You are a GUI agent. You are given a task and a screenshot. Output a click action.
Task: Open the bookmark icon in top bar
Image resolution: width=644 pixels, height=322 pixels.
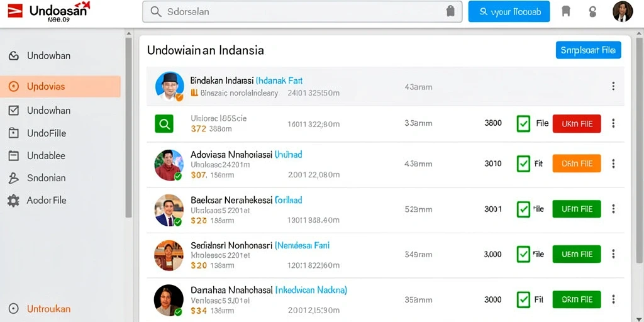click(x=566, y=11)
